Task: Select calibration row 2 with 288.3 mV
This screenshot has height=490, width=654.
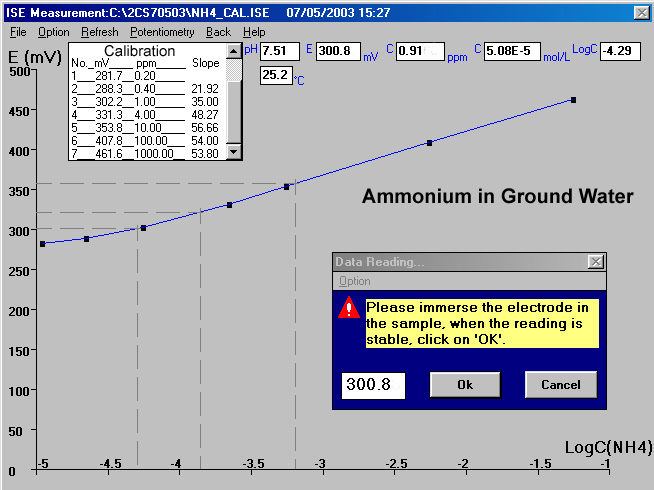Action: [x=147, y=89]
